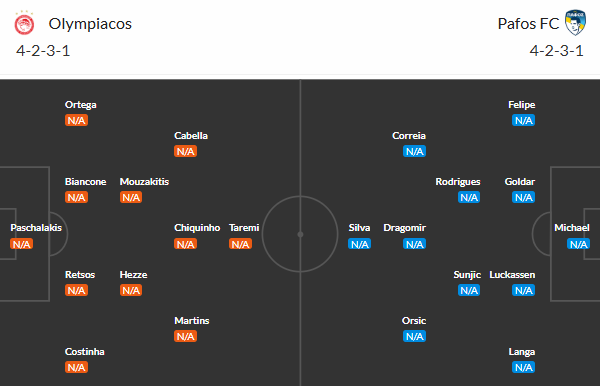Select player Cabella on the pitch
The height and width of the screenshot is (386, 600).
coord(191,136)
